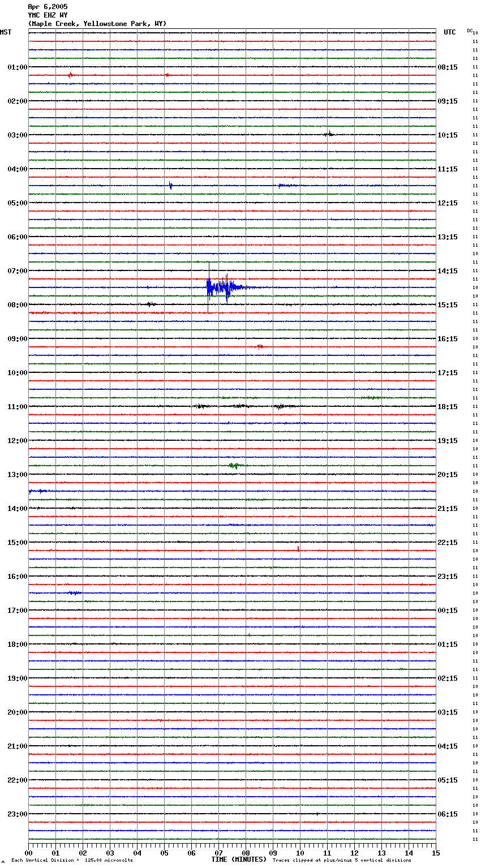Click the '00' minute axis tick label
This screenshot has height=868, width=481.
point(28,852)
